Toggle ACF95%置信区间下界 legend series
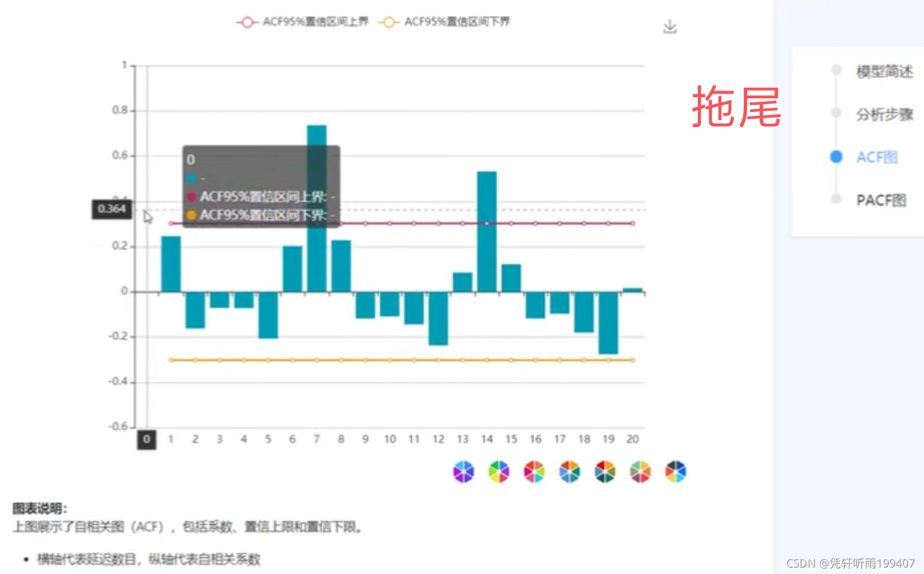This screenshot has height=574, width=924. coord(445,22)
